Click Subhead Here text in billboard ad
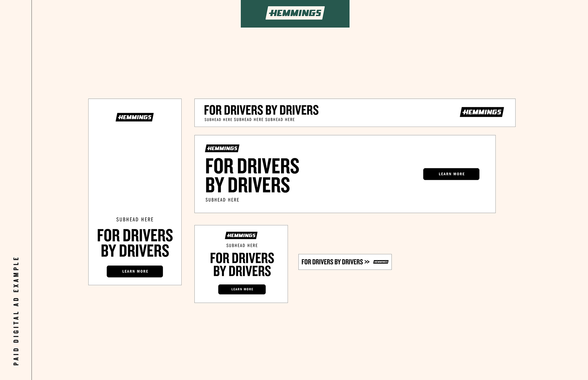This screenshot has height=380, width=588. pos(222,200)
